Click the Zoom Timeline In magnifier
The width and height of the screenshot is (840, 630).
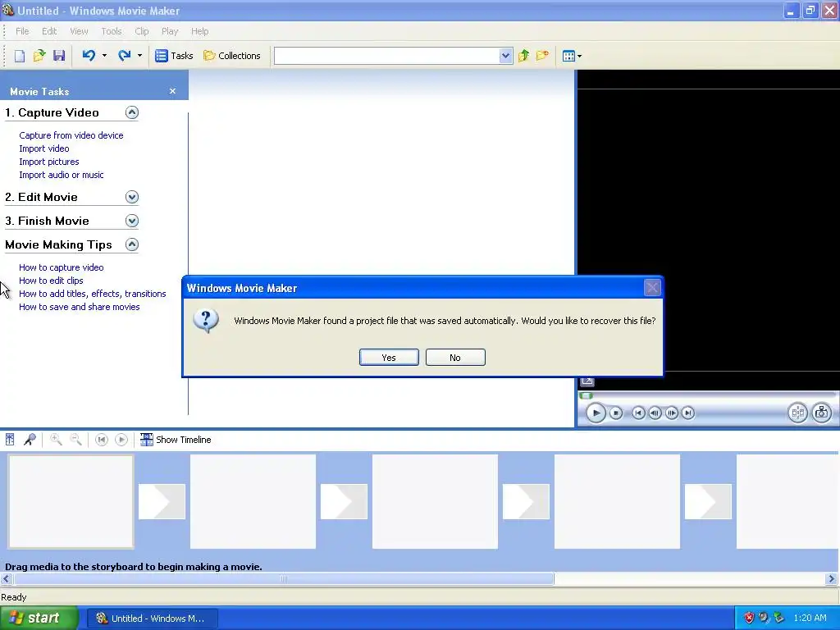[x=56, y=440]
